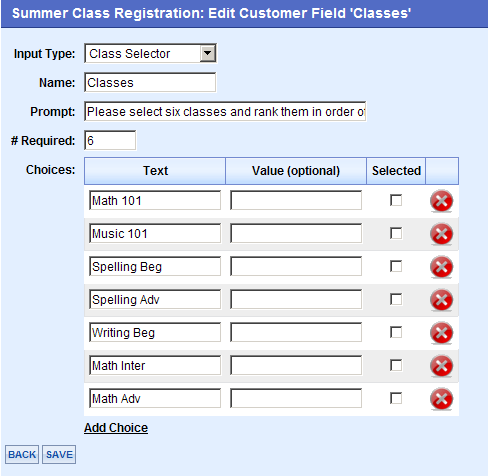Click into the Prompt text field

(225, 112)
